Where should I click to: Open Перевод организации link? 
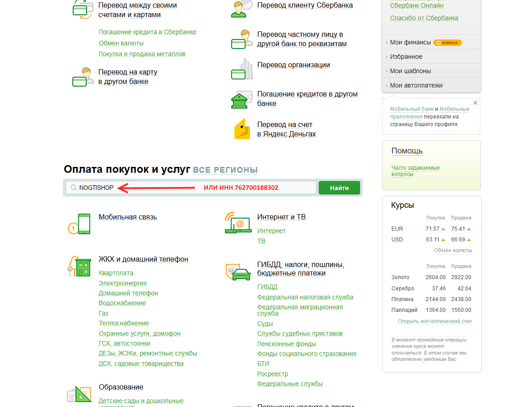pyautogui.click(x=294, y=65)
